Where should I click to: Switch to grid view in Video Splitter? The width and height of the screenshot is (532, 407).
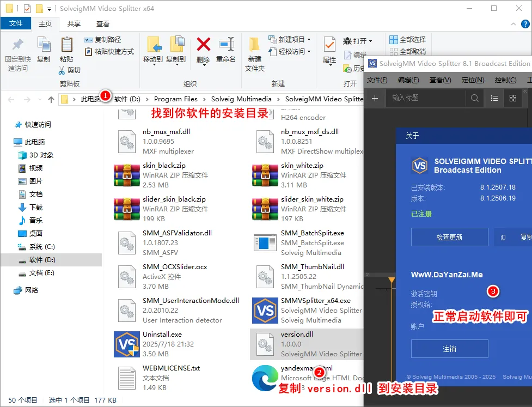(512, 98)
